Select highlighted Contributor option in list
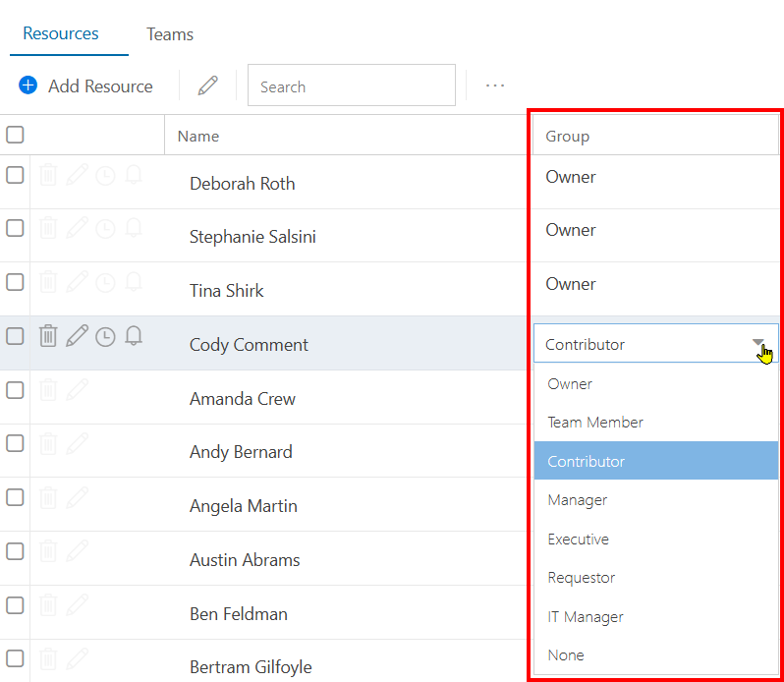 (656, 461)
